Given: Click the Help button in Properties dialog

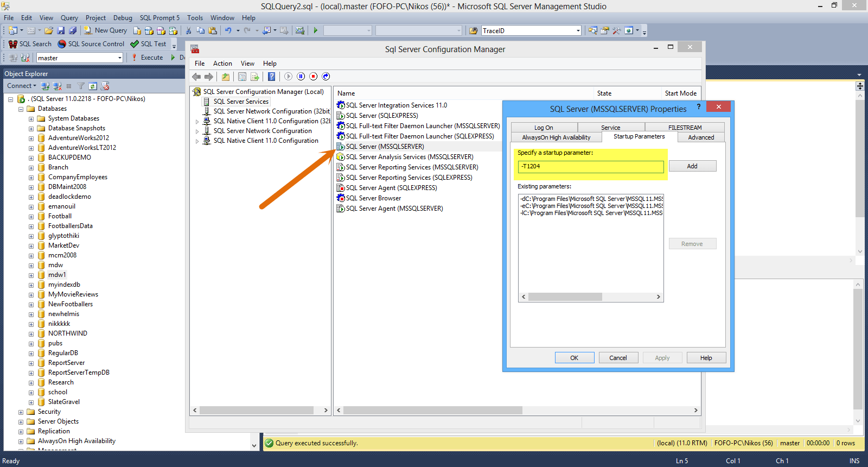Looking at the screenshot, I should click(x=706, y=358).
